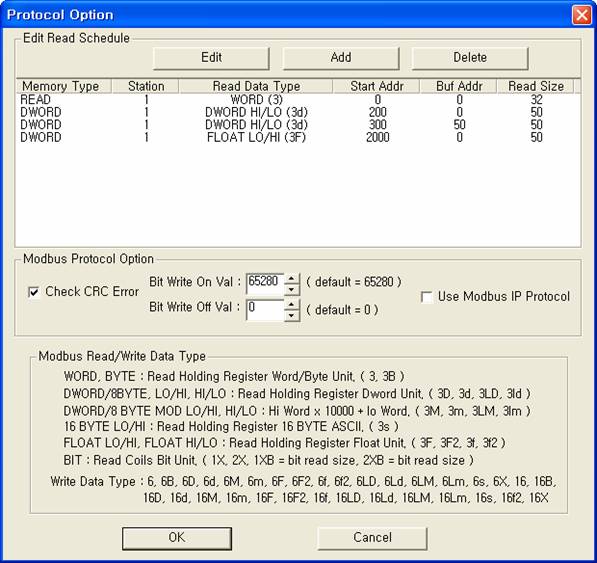Image resolution: width=597 pixels, height=563 pixels.
Task: Increase the Bit Write Off Val spinner
Action: 292,305
